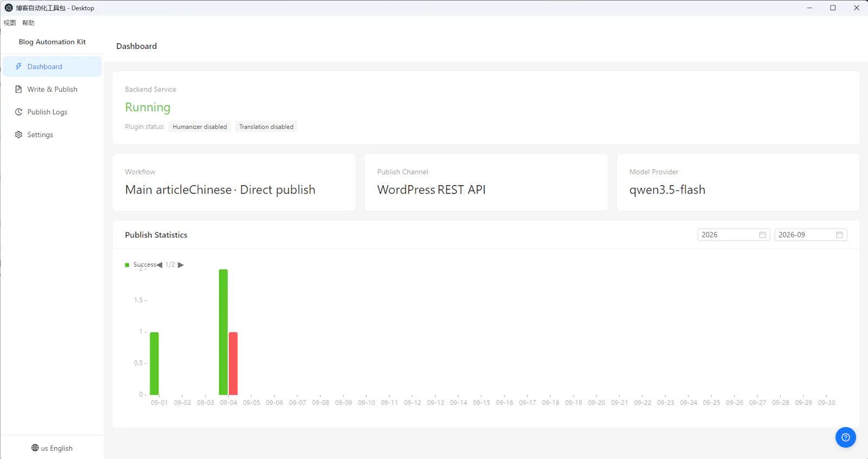The height and width of the screenshot is (459, 868).
Task: Click the Running status text
Action: pyautogui.click(x=148, y=107)
